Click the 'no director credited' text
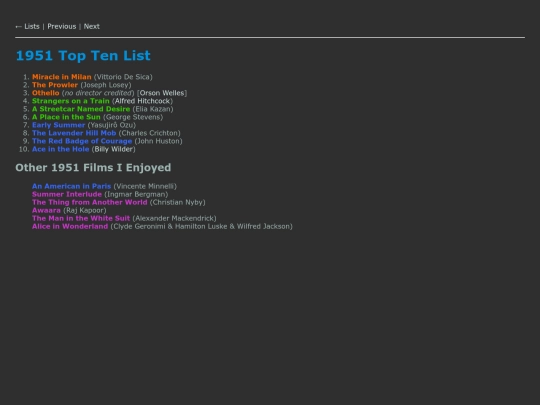Image resolution: width=540 pixels, height=405 pixels. 98,93
